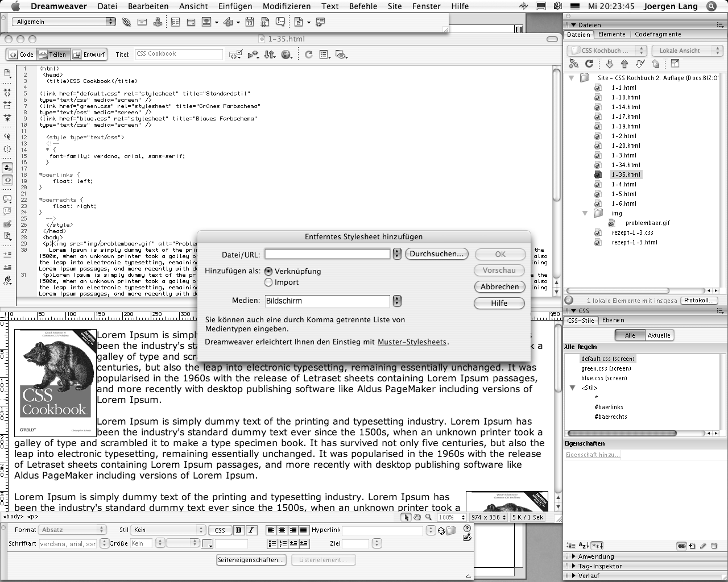This screenshot has height=582, width=728.
Task: Switch to Teilen split view
Action: coord(52,55)
